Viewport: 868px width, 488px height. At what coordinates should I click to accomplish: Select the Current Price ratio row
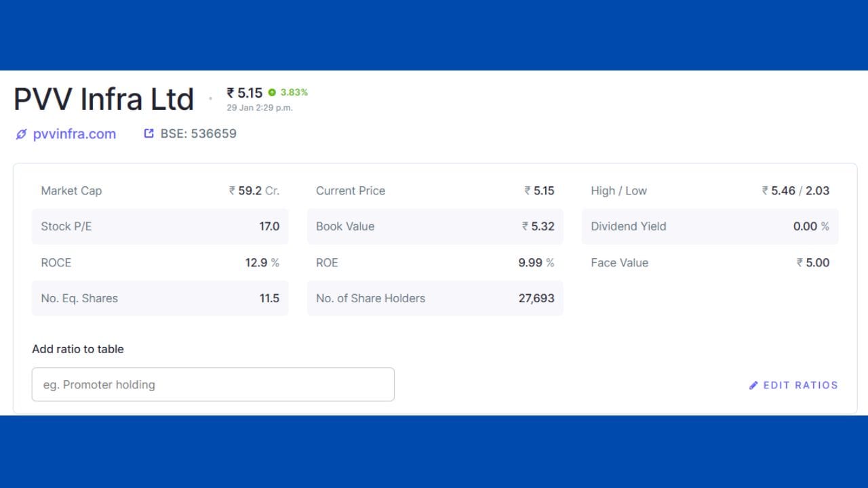[x=435, y=191]
